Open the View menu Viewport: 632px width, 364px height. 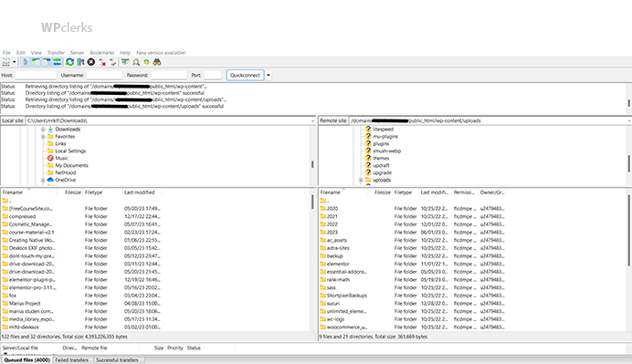(37, 53)
